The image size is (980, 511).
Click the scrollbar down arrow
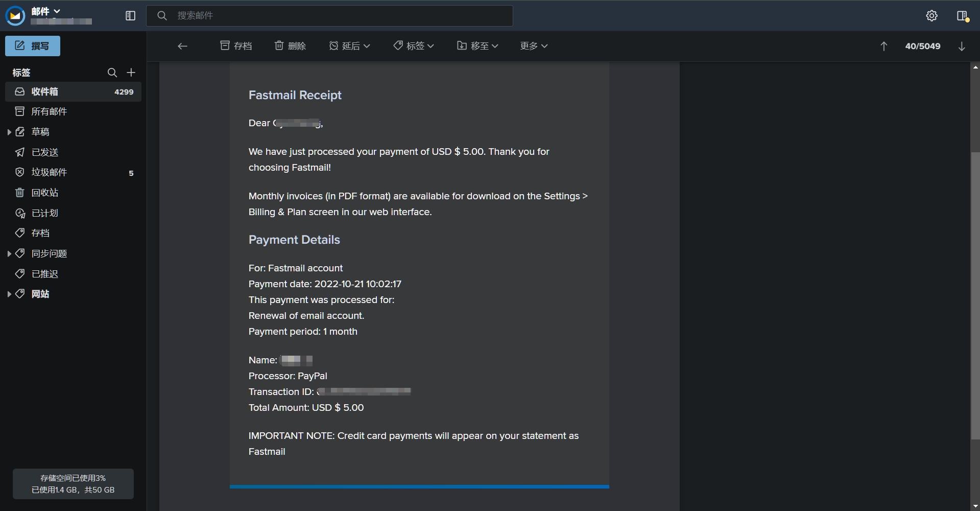coord(975,506)
